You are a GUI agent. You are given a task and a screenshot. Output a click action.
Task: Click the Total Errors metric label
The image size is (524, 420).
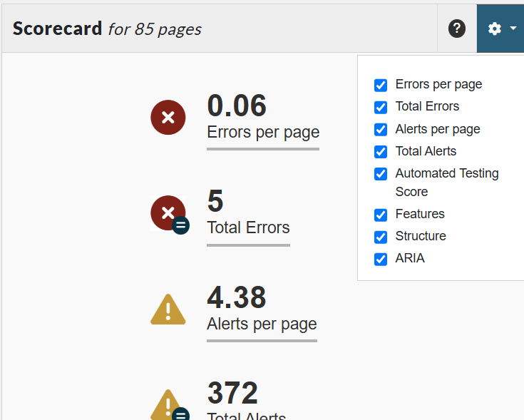pyautogui.click(x=248, y=227)
